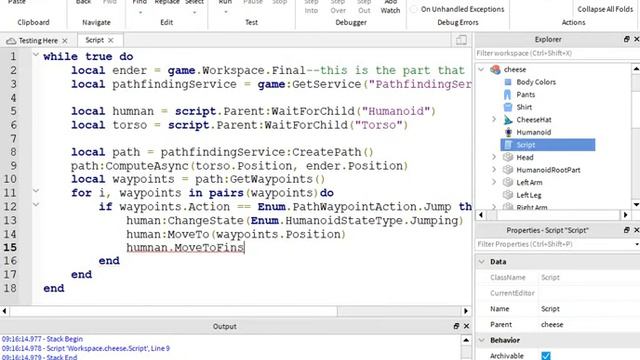Edit the Name property value Script
The width and height of the screenshot is (640, 360).
(550, 309)
